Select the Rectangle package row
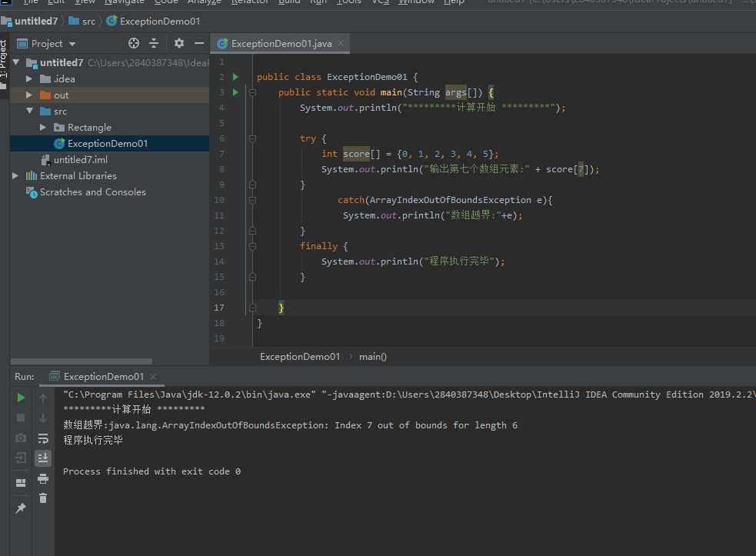The width and height of the screenshot is (756, 556). (110, 128)
